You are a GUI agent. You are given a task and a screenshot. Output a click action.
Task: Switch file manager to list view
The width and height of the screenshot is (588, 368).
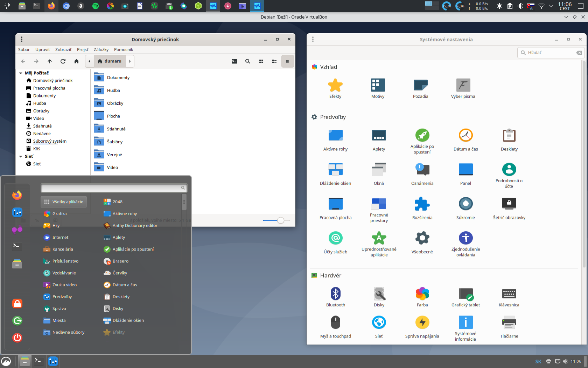pos(274,61)
